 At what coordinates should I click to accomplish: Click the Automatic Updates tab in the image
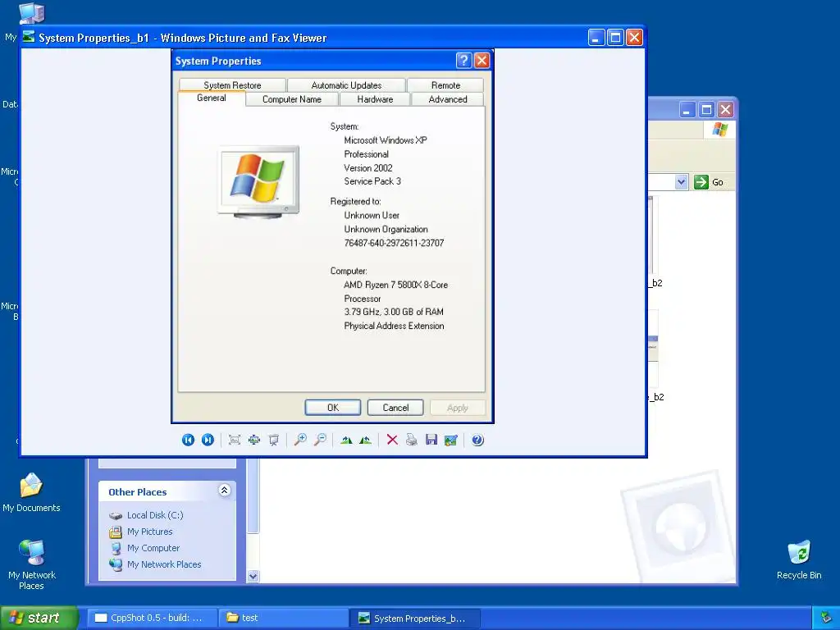[346, 85]
